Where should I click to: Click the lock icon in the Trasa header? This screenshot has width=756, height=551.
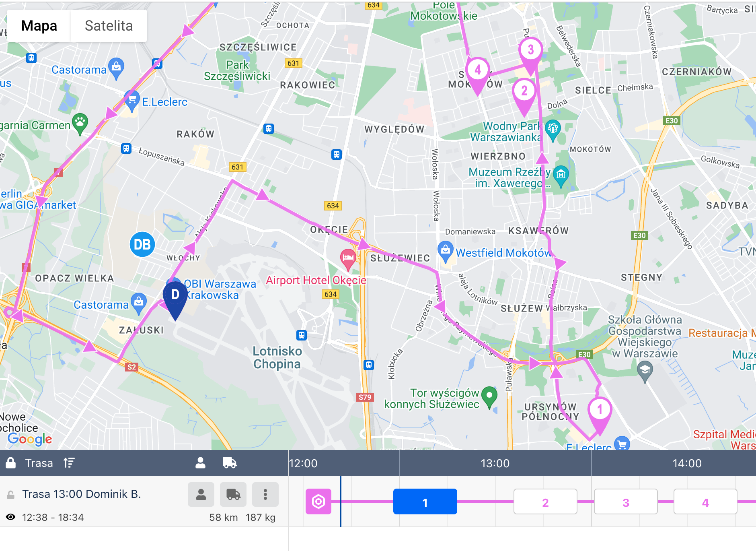[x=11, y=463]
